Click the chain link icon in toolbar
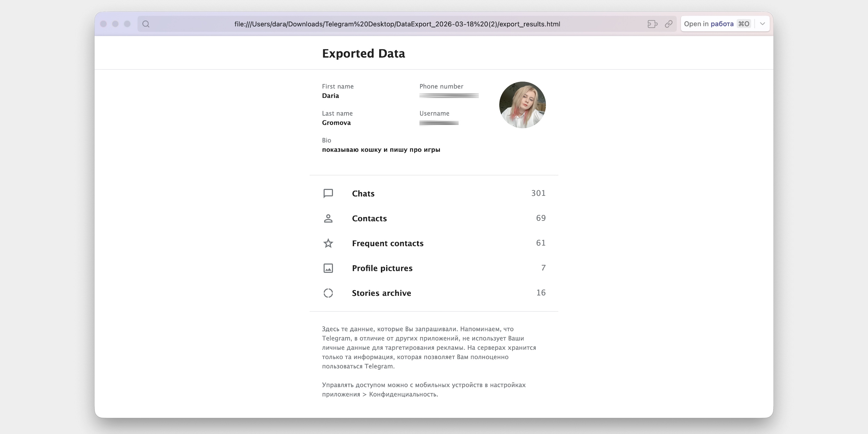The image size is (868, 434). 669,24
